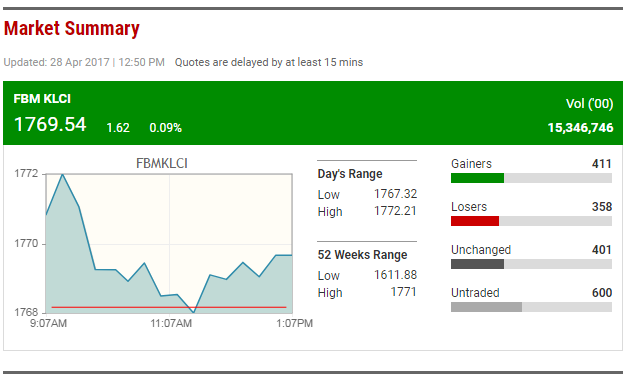Click the 1770 y-axis label
This screenshot has height=383, width=635.
click(x=26, y=244)
